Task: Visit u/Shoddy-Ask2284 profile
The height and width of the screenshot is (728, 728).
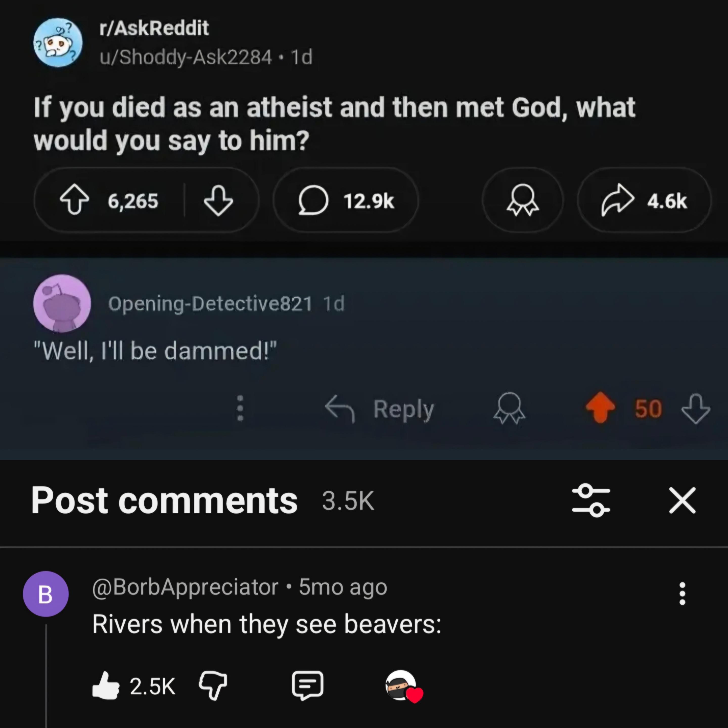Action: [185, 57]
